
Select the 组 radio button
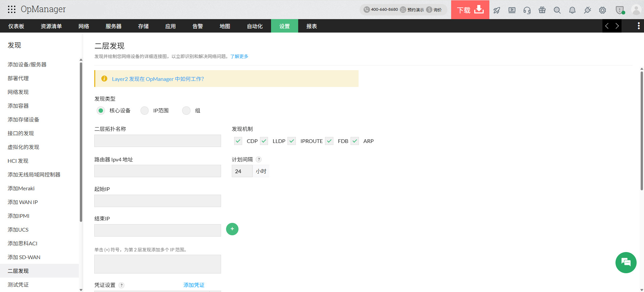186,110
